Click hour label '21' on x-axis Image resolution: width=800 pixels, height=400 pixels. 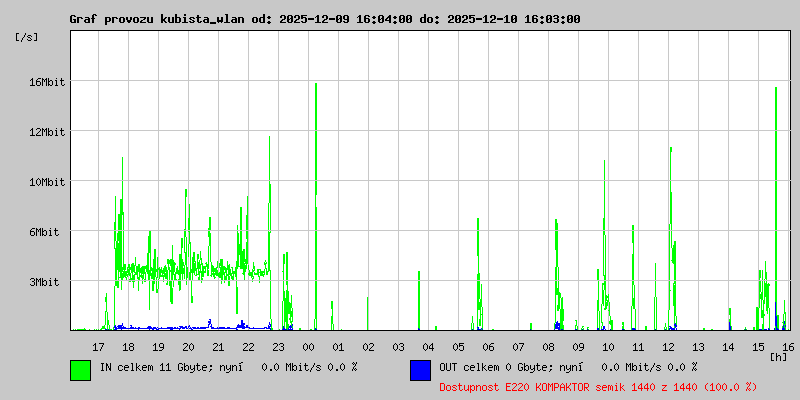pyautogui.click(x=218, y=347)
